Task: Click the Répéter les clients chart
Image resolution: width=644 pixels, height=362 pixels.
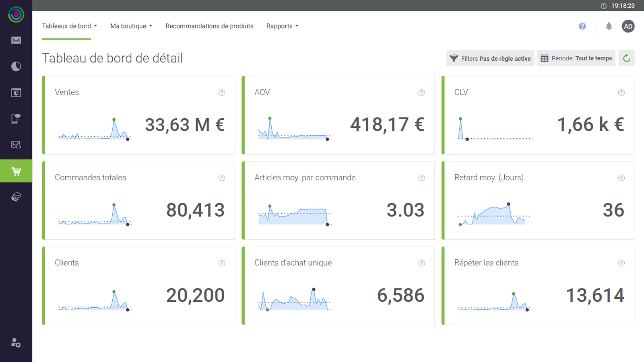Action: tap(495, 302)
